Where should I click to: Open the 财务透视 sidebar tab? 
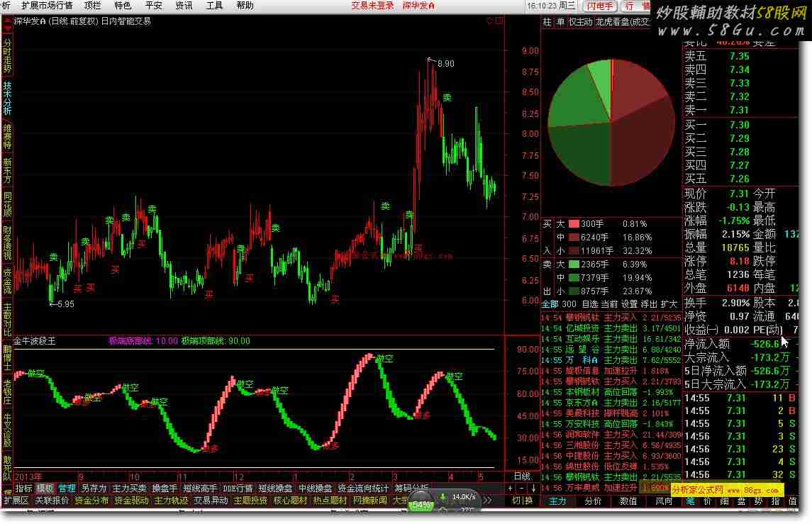click(6, 242)
